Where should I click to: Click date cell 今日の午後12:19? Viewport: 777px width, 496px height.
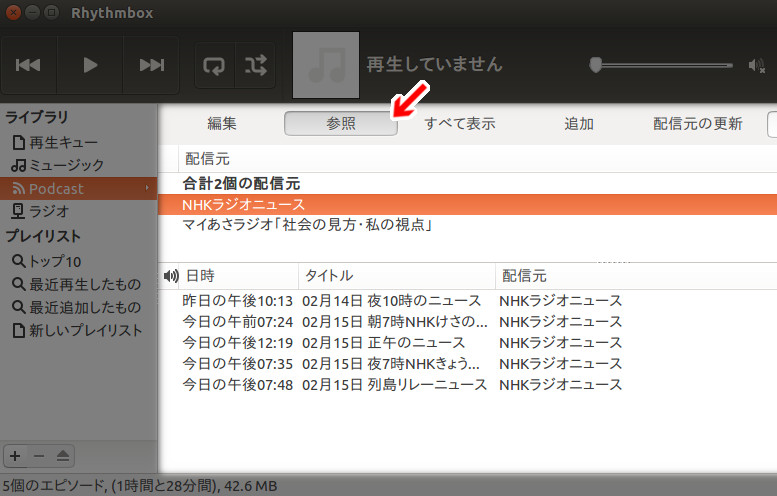[x=238, y=343]
